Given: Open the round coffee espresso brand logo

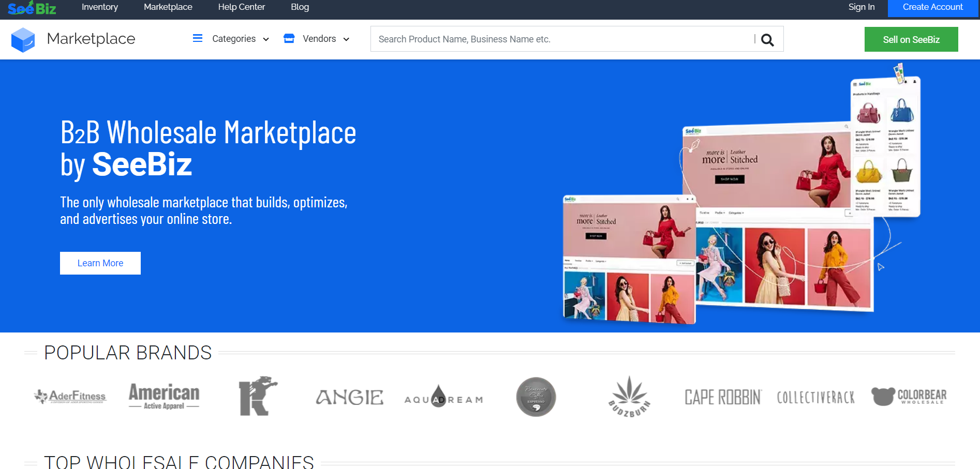Looking at the screenshot, I should coord(536,397).
